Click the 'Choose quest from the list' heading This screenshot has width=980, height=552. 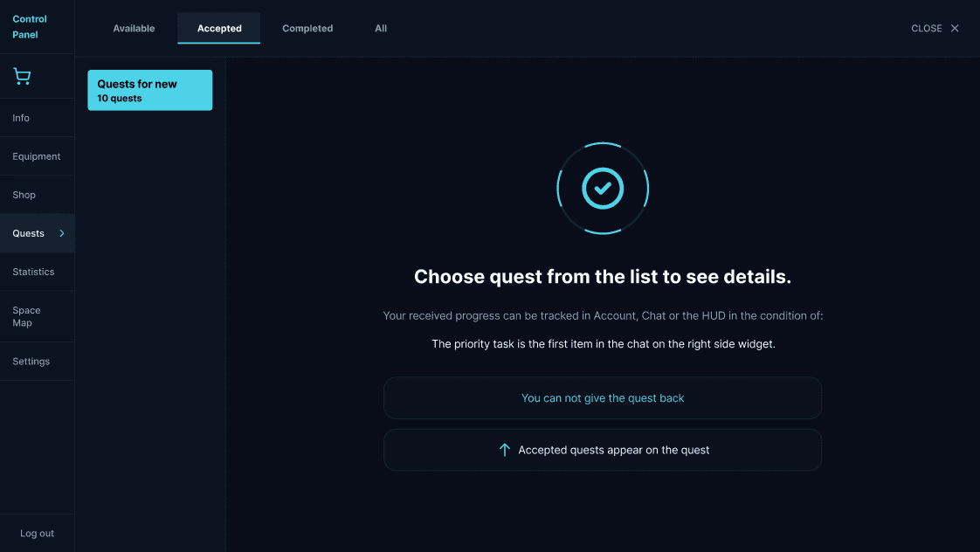pyautogui.click(x=603, y=276)
